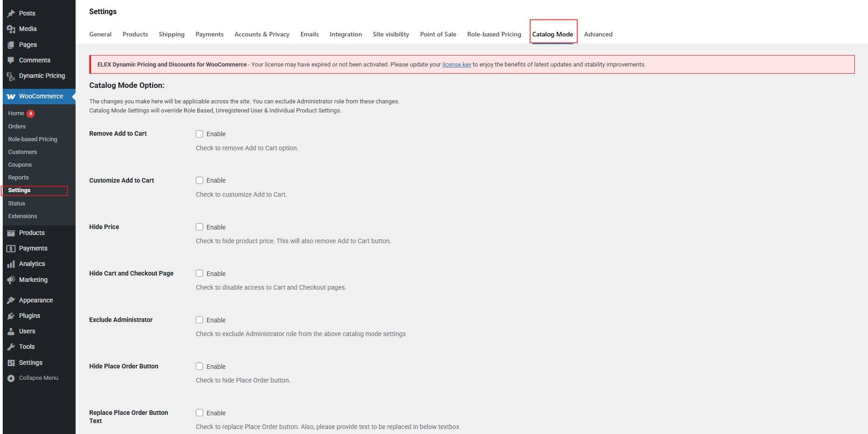
Task: Click the Products box icon in the sidebar
Action: [x=11, y=233]
